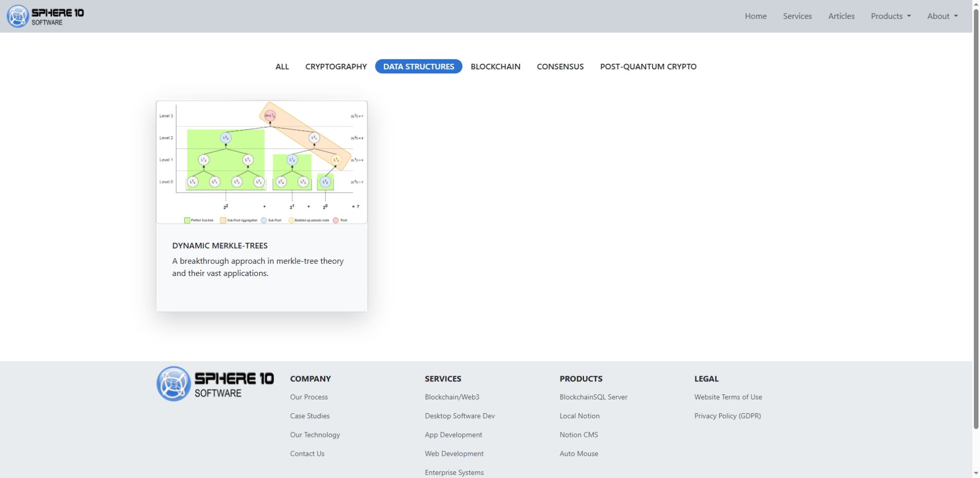Viewport: 980px width, 478px height.
Task: Click the PRODUCTS footer heading
Action: (581, 379)
